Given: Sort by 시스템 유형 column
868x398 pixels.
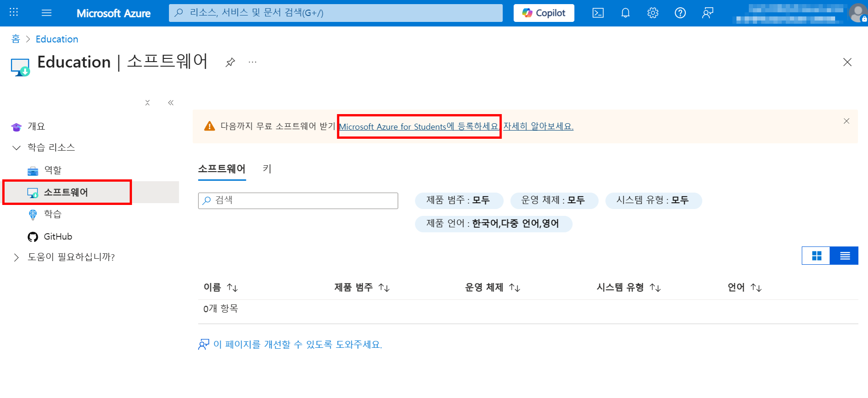Looking at the screenshot, I should tap(629, 288).
